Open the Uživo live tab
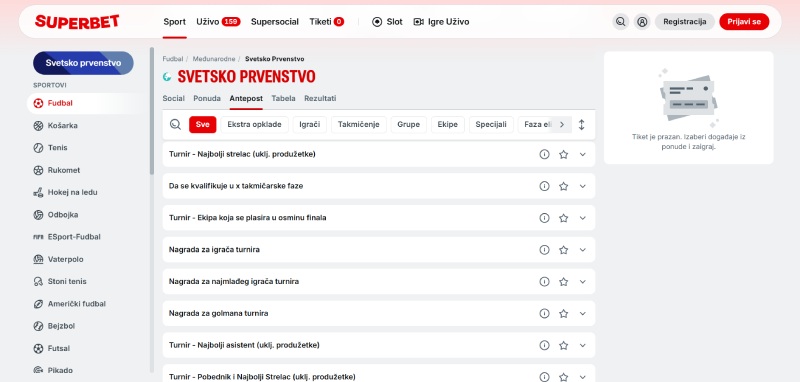 click(218, 22)
